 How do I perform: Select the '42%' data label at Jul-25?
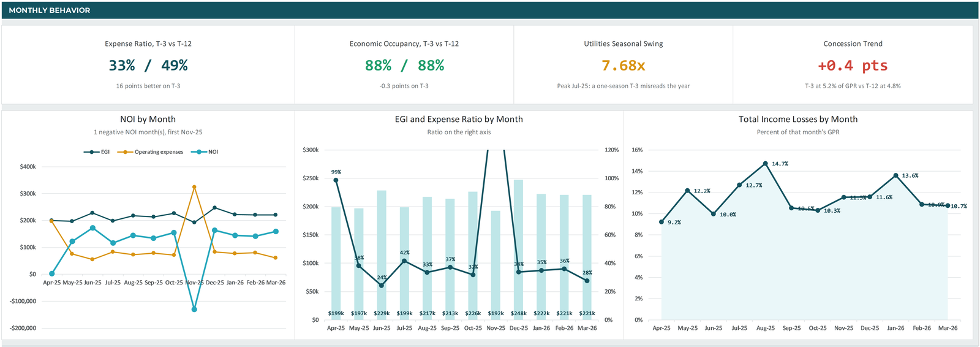(405, 253)
